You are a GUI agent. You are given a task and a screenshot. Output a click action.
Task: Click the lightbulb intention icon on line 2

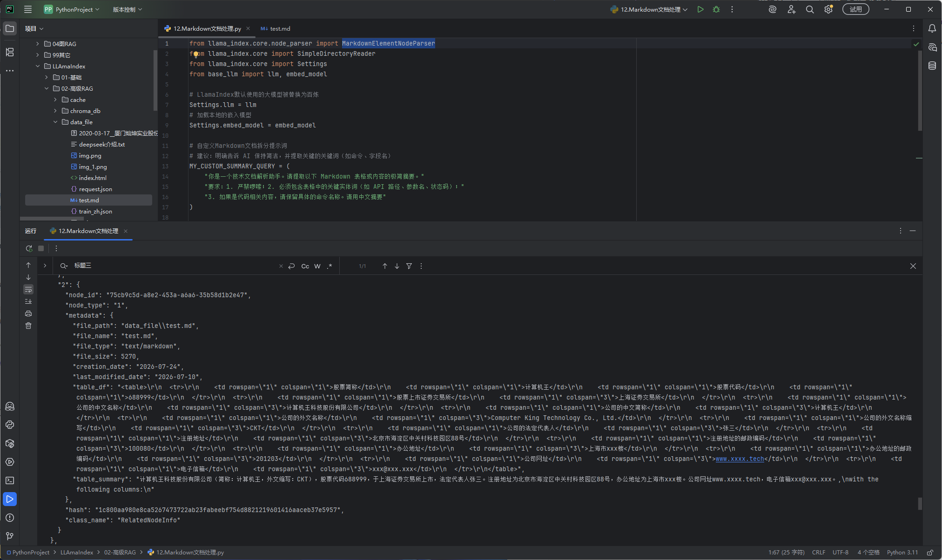pos(196,54)
